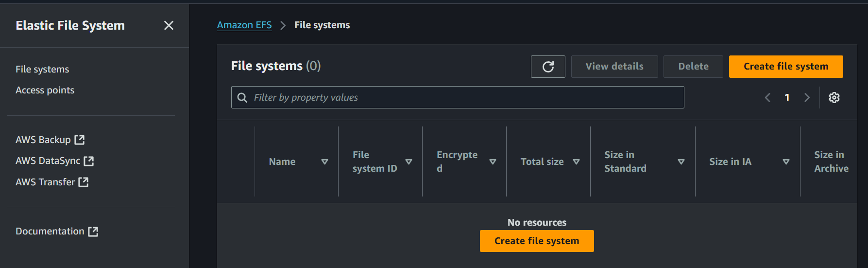Select page number 1
868x268 pixels.
[787, 97]
